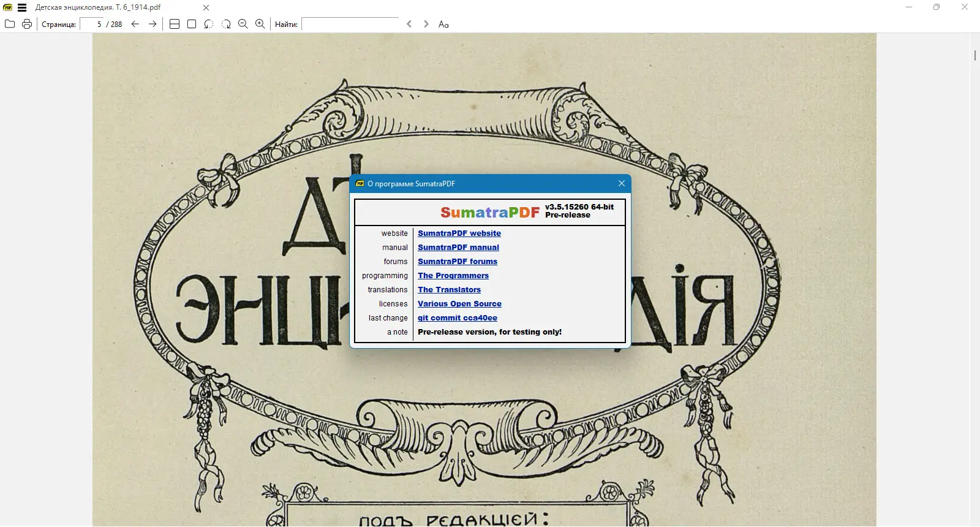The width and height of the screenshot is (980, 527).
Task: Click the 'licenses' row label
Action: pos(393,304)
